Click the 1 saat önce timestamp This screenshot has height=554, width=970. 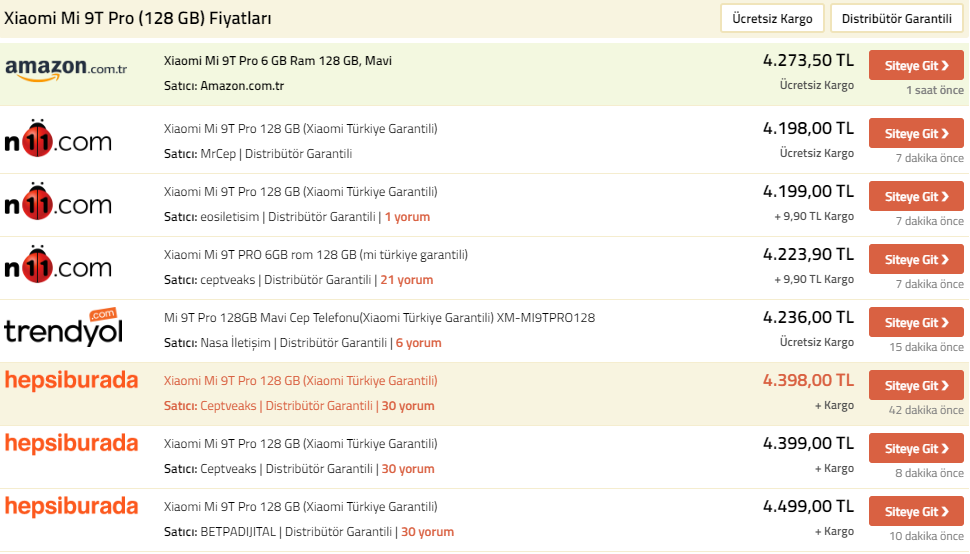coord(935,90)
